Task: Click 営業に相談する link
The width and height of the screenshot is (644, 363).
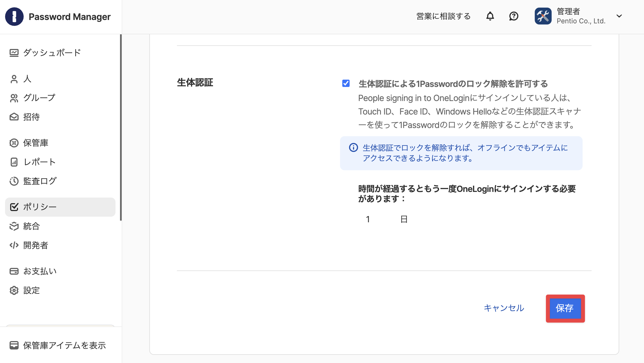Action: pos(444,16)
